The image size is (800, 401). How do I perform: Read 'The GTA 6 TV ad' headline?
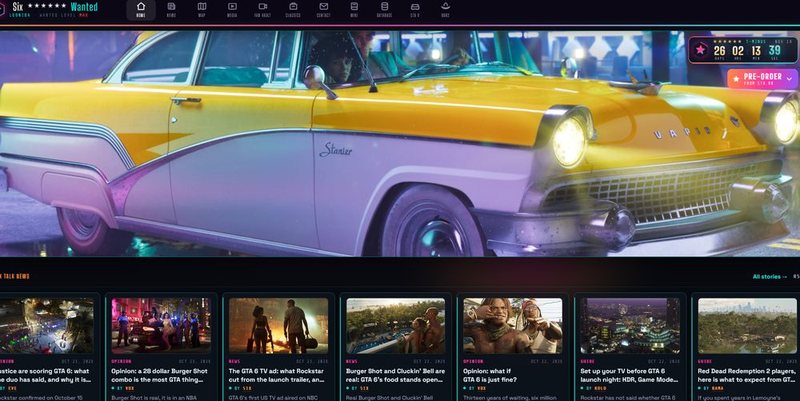pyautogui.click(x=277, y=375)
